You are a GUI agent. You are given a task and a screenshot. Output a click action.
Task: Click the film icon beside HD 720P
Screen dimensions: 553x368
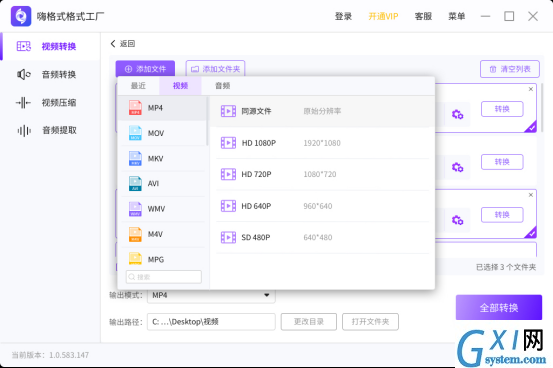pos(228,174)
